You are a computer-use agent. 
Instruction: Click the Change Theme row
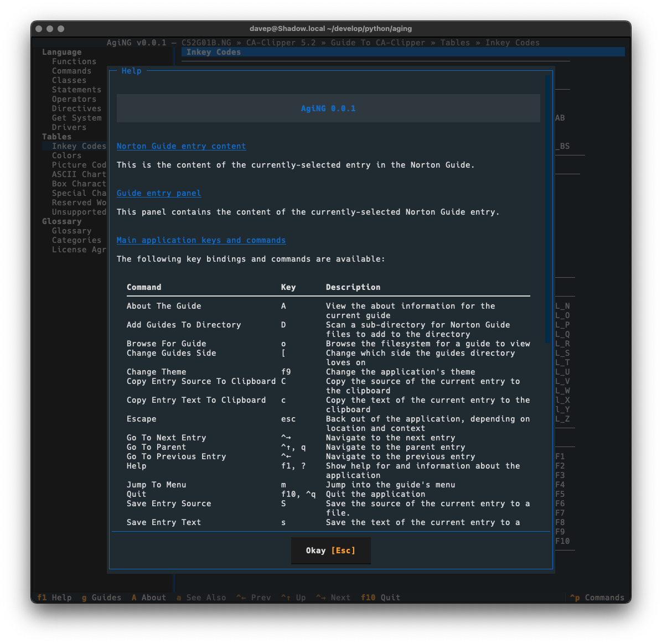pos(328,372)
